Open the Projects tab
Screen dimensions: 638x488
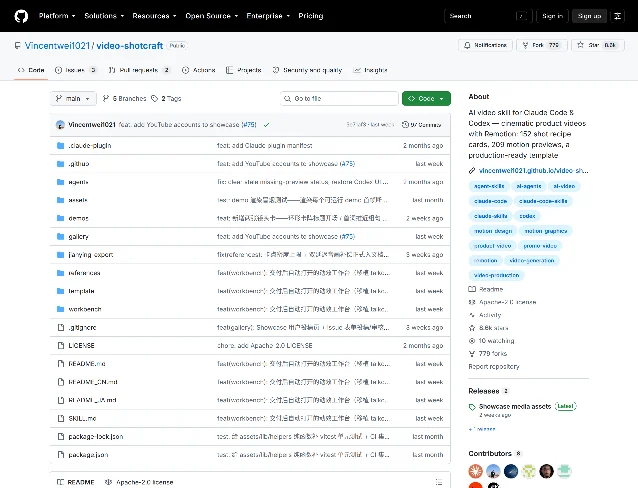pyautogui.click(x=244, y=70)
